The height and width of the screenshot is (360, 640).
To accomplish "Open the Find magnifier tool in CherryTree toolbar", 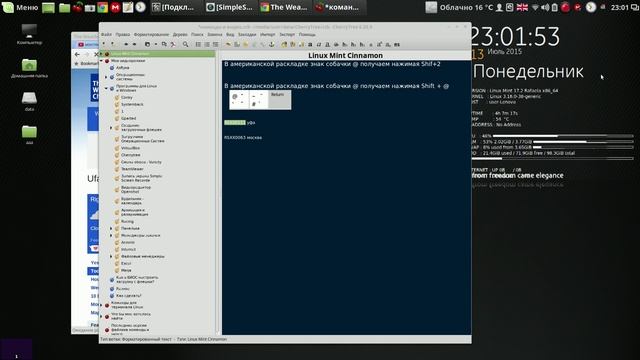I will tap(185, 44).
